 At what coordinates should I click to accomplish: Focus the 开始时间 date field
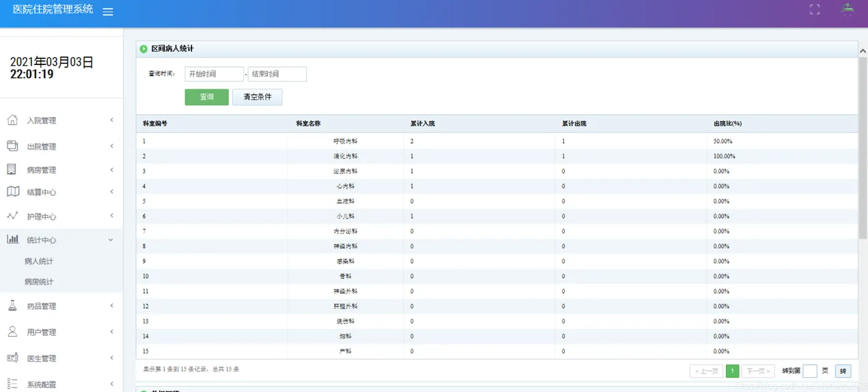(x=214, y=74)
